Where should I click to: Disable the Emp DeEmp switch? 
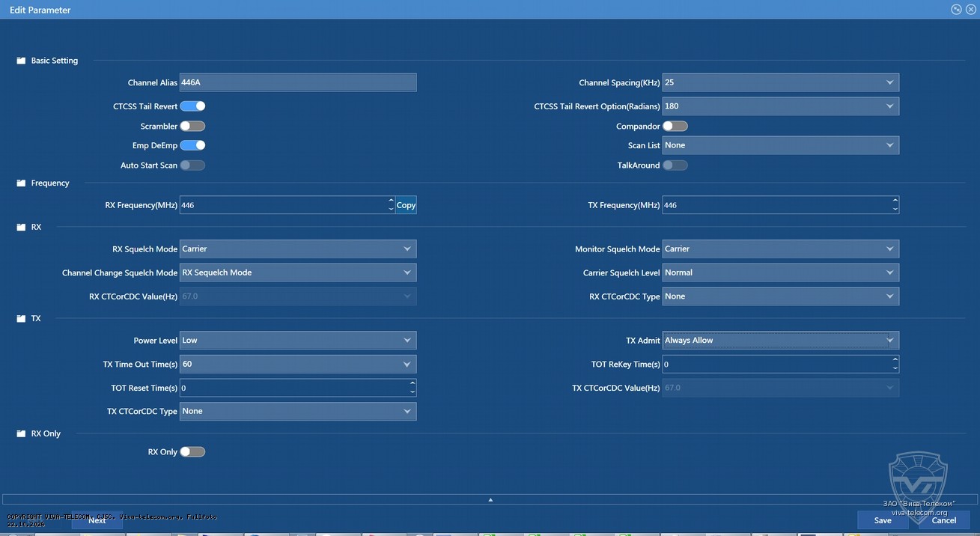point(192,145)
